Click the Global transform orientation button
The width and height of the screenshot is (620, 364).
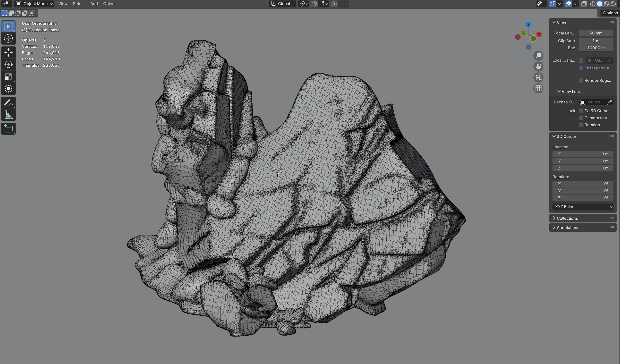tap(283, 4)
